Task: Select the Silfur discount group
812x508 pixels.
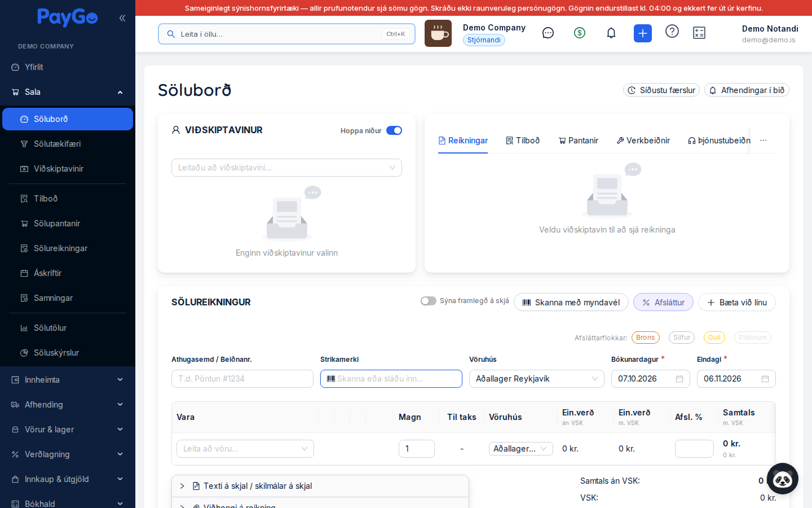Action: click(682, 338)
